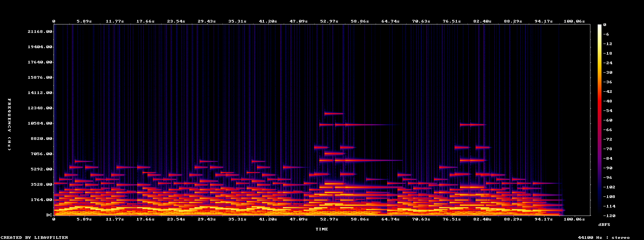644x240 pixels.
Task: Click the CREATED BY LIBAVFILTER caption
Action: point(34,238)
